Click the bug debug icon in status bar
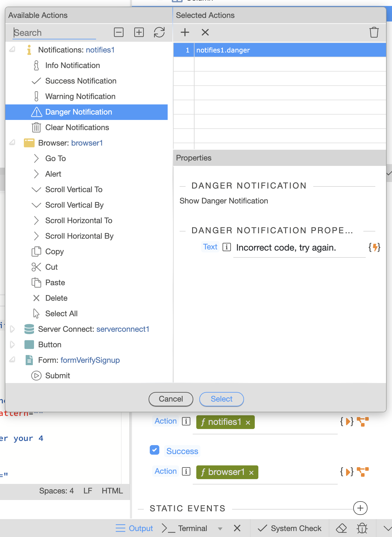 (x=362, y=528)
